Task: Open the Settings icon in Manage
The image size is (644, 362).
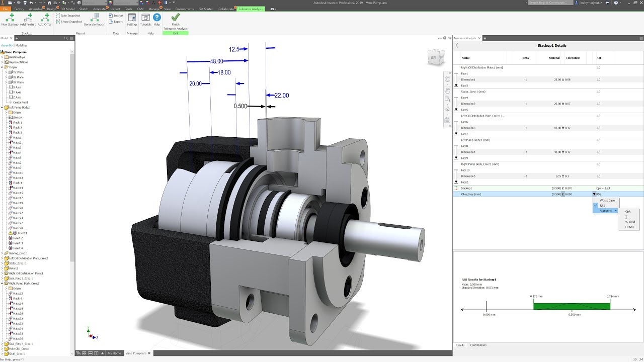Action: pos(132,20)
